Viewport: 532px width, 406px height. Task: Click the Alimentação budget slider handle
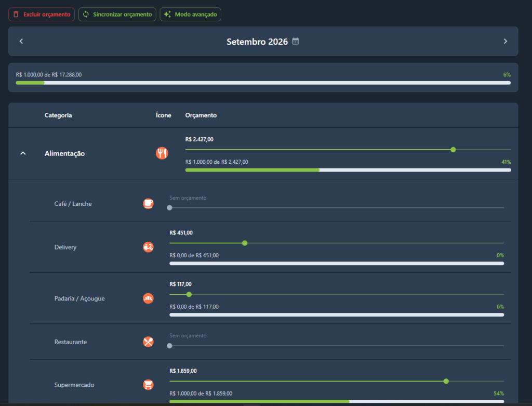(453, 150)
